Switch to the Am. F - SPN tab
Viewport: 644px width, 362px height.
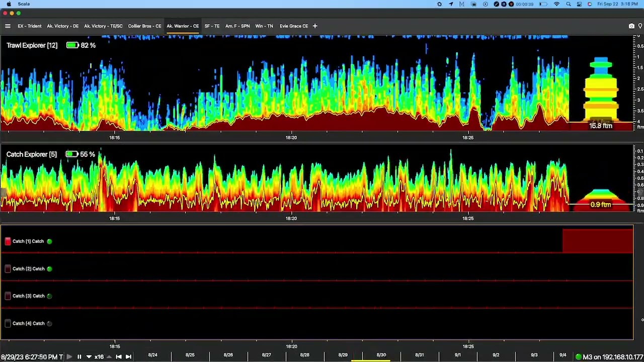coord(237,26)
